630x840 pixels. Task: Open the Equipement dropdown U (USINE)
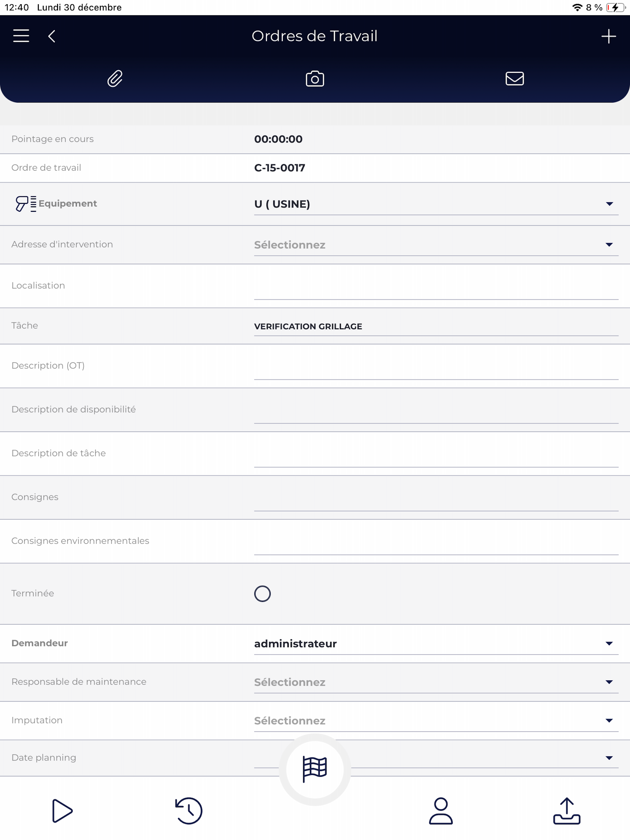click(x=436, y=204)
